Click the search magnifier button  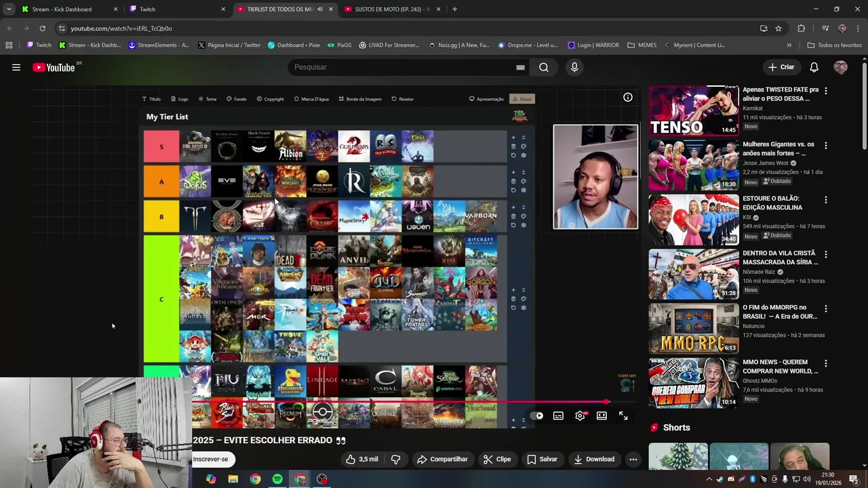point(544,67)
